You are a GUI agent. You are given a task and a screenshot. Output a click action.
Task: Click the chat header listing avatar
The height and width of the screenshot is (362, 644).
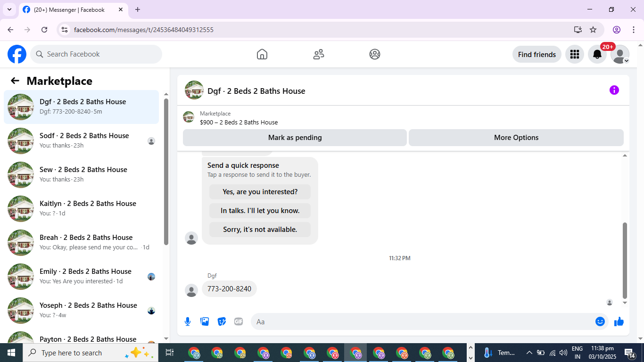tap(194, 90)
